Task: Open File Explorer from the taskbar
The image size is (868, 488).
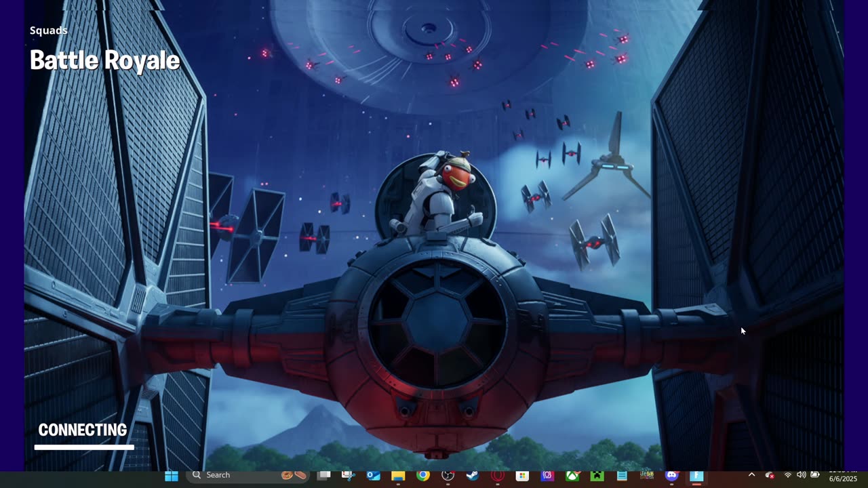Action: 398,476
